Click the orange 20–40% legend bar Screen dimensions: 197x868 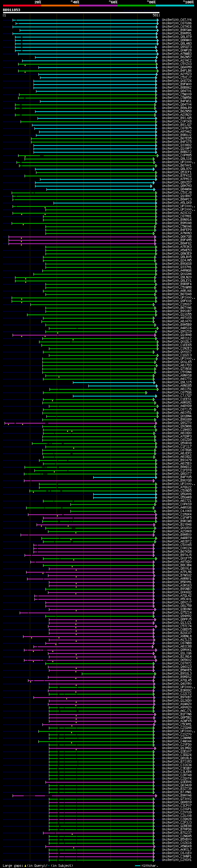point(60,6)
